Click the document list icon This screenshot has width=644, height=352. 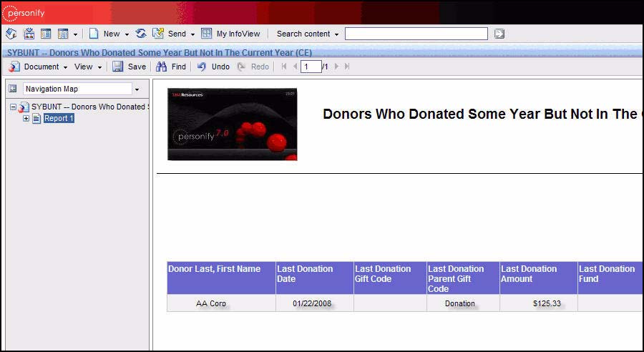(29, 34)
